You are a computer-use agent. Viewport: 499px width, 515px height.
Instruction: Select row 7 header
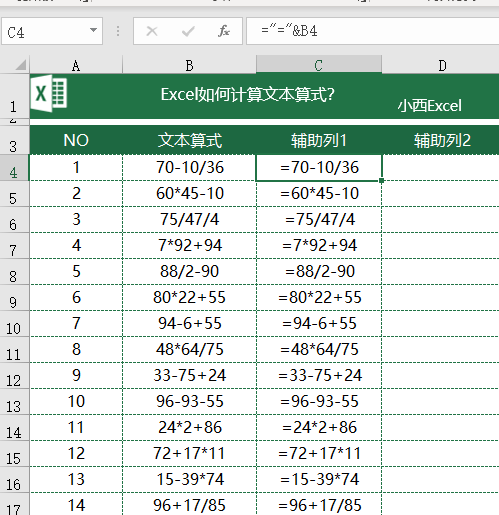[14, 246]
